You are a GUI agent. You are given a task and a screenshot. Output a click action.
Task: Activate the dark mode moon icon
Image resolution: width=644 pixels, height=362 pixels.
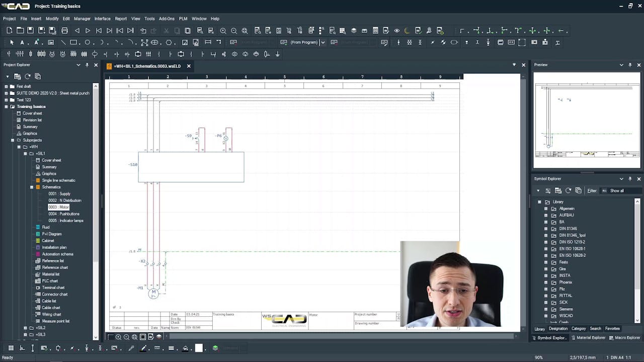(x=408, y=30)
